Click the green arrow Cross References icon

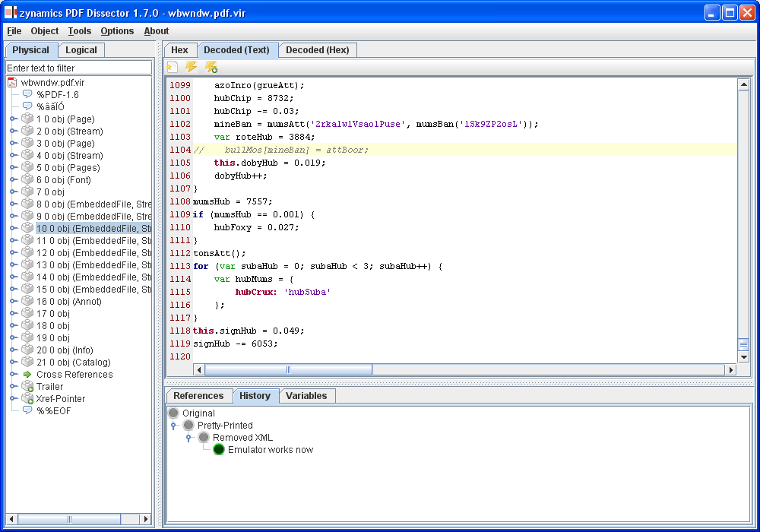click(27, 375)
